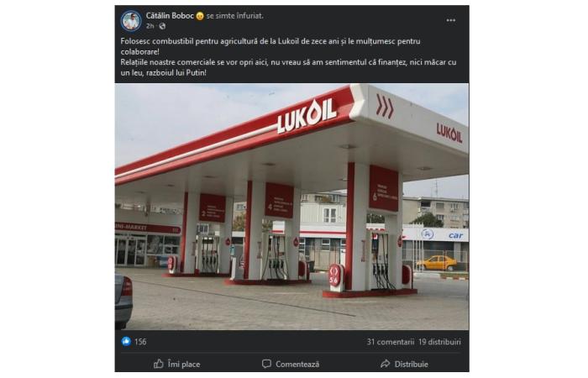Image resolution: width=588 pixels, height=378 pixels.
Task: Click the 'se simte înfuriat' feeling text
Action: (234, 16)
